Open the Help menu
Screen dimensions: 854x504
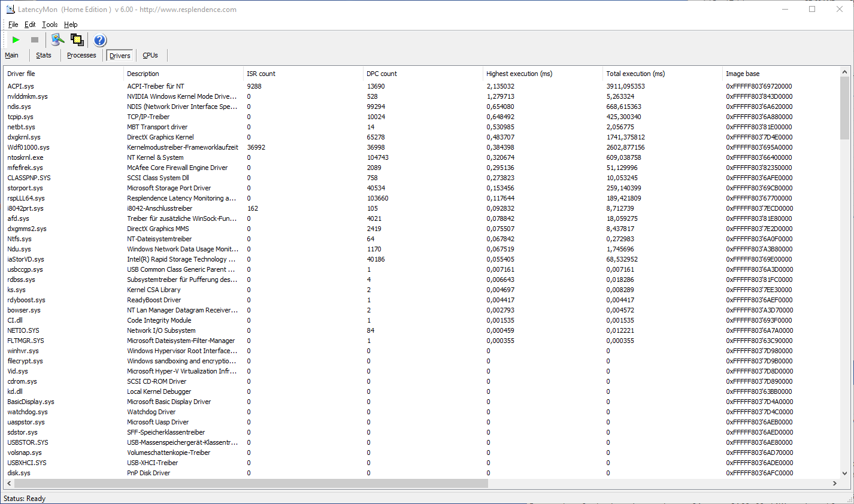point(71,25)
